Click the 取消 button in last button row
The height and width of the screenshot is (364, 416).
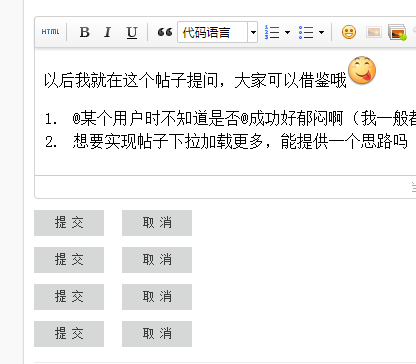pyautogui.click(x=157, y=334)
